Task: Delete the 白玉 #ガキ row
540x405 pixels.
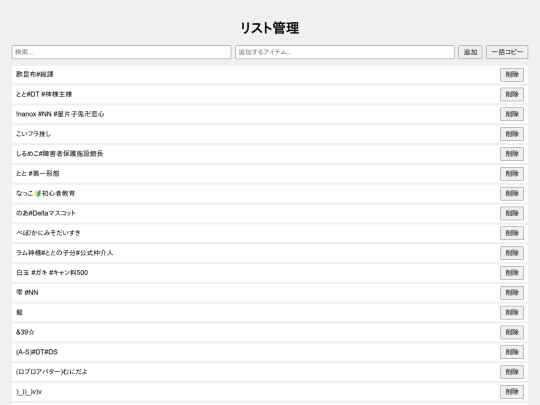Action: [x=512, y=273]
